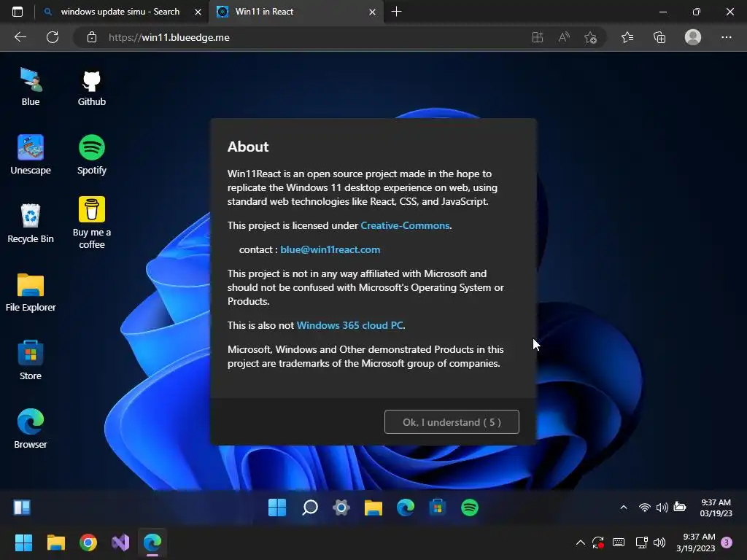The image size is (747, 560).
Task: Close the Win11 in React tab
Action: click(373, 12)
